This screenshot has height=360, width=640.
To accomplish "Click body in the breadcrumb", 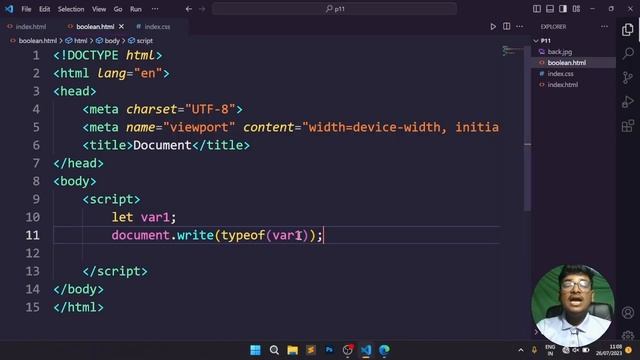I will [x=112, y=41].
